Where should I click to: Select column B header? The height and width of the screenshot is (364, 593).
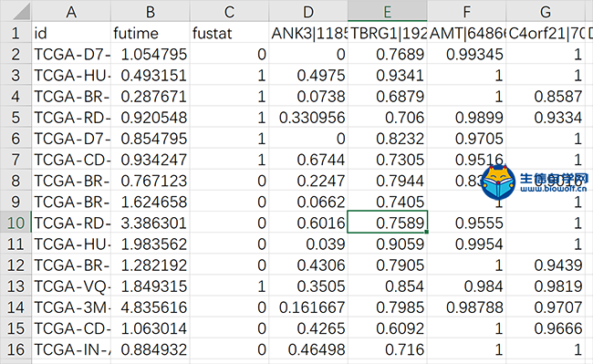pyautogui.click(x=151, y=11)
